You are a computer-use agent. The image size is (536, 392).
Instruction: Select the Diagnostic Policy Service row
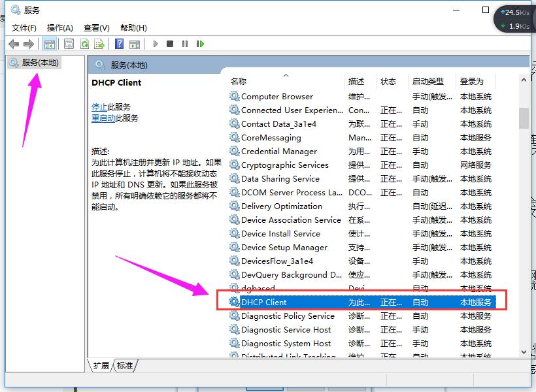288,316
